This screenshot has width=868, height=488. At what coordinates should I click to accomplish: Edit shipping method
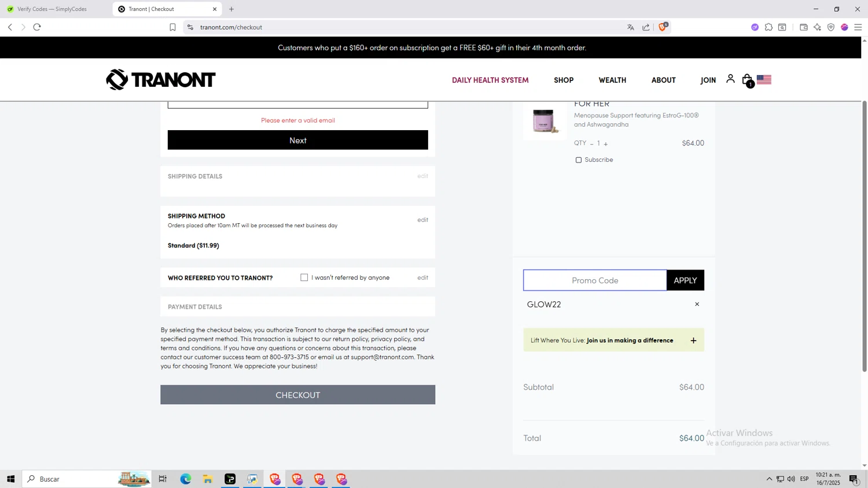pos(423,220)
